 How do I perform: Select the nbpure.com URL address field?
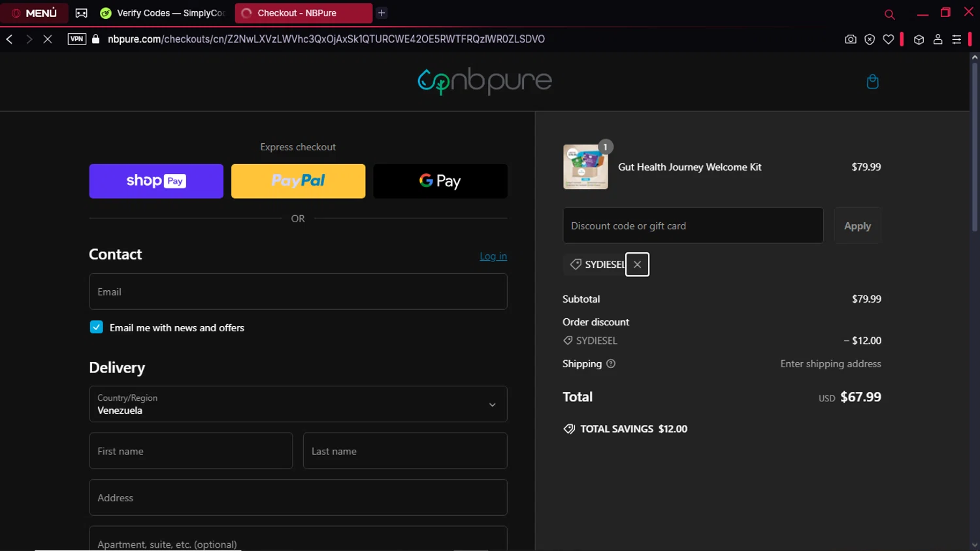coord(327,39)
